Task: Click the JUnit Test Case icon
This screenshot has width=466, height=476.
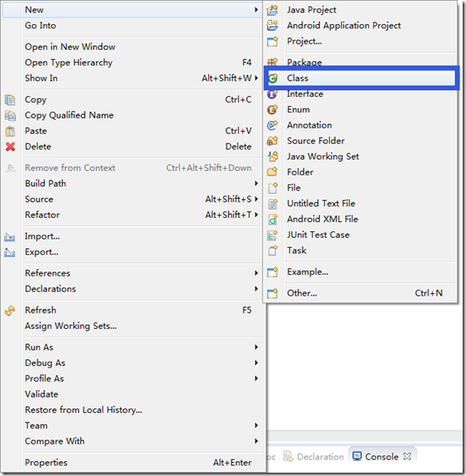Action: (x=272, y=235)
